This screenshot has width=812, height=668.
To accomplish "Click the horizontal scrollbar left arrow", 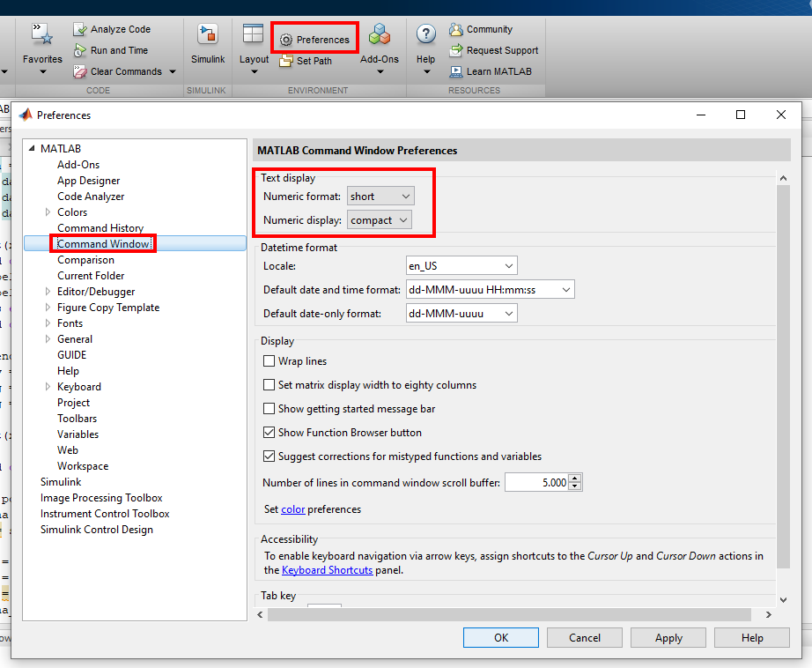I will point(260,614).
